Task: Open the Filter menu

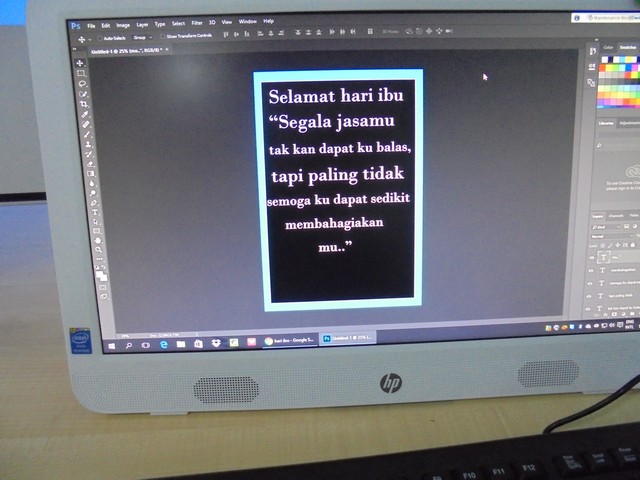Action: point(197,22)
